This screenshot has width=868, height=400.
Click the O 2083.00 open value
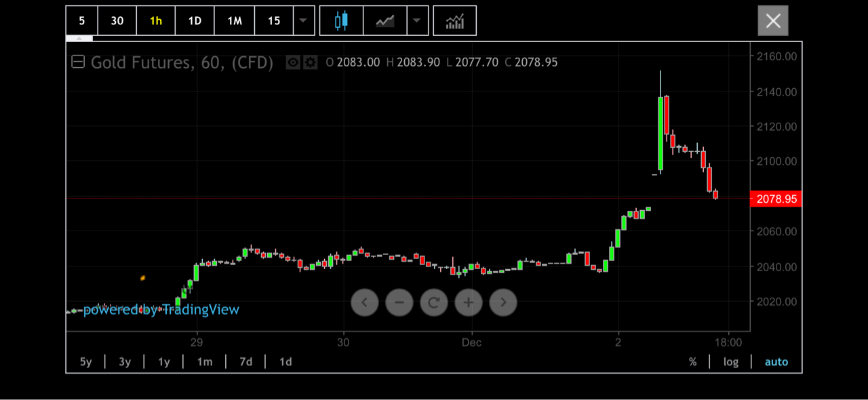[x=353, y=62]
